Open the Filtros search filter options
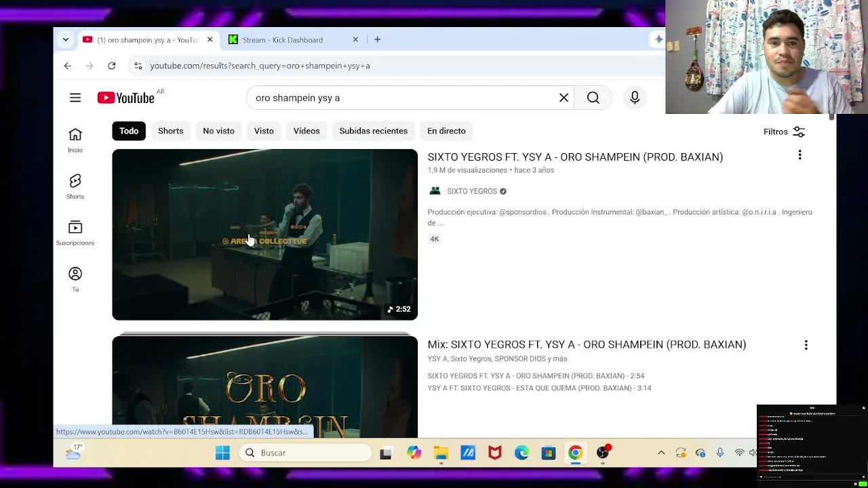Viewport: 868px width, 488px height. 784,131
